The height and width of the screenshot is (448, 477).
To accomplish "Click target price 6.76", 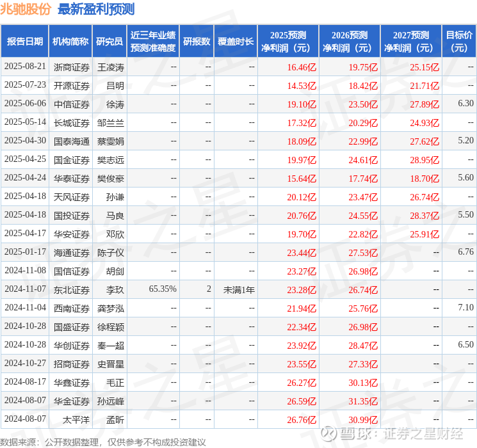I will [465, 252].
